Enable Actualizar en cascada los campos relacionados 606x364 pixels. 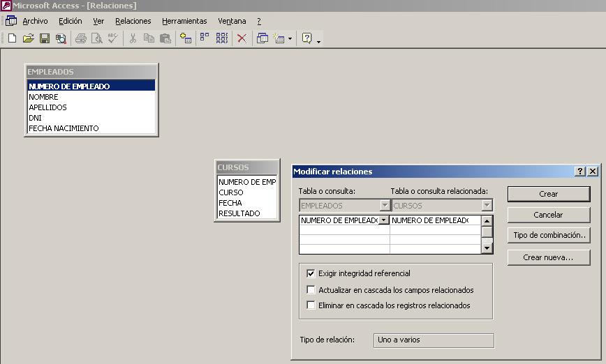pos(311,289)
